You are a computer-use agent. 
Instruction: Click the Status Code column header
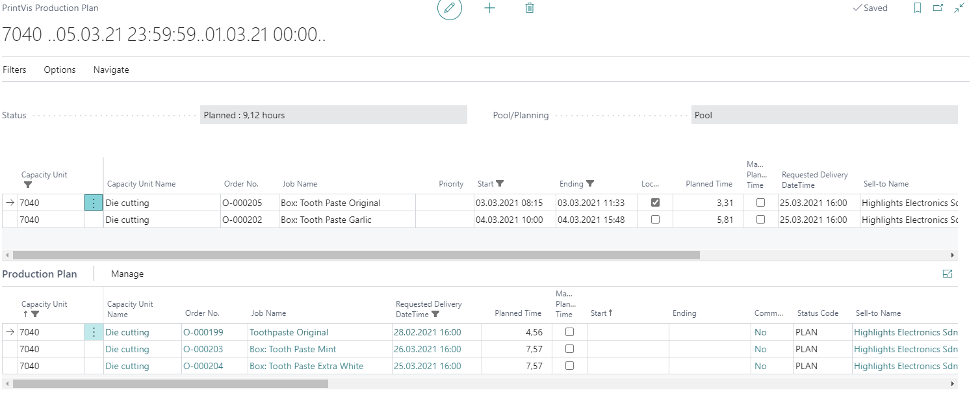818,313
